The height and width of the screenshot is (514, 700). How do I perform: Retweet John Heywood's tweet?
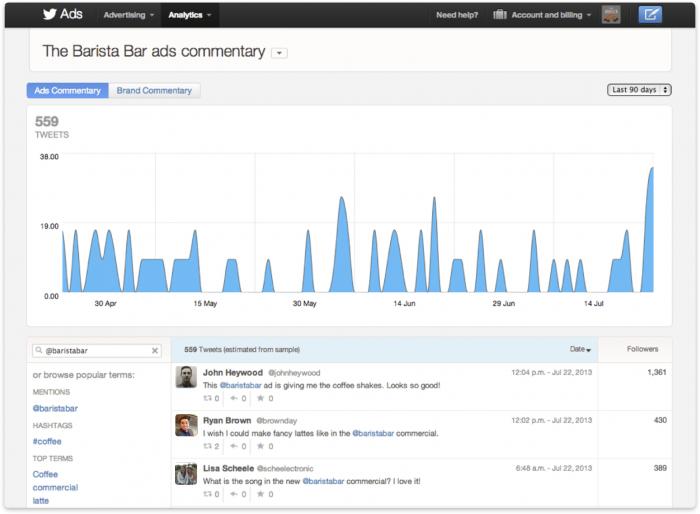click(211, 398)
